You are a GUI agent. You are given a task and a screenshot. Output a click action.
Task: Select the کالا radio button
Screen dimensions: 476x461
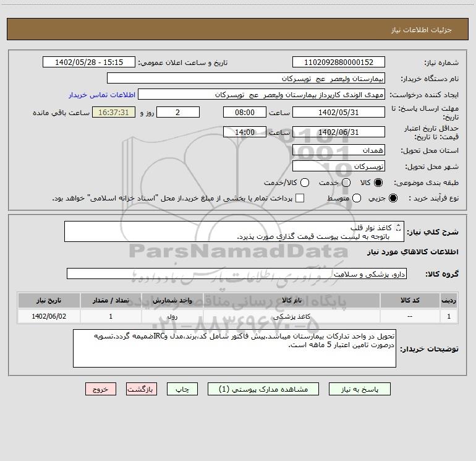pos(378,183)
